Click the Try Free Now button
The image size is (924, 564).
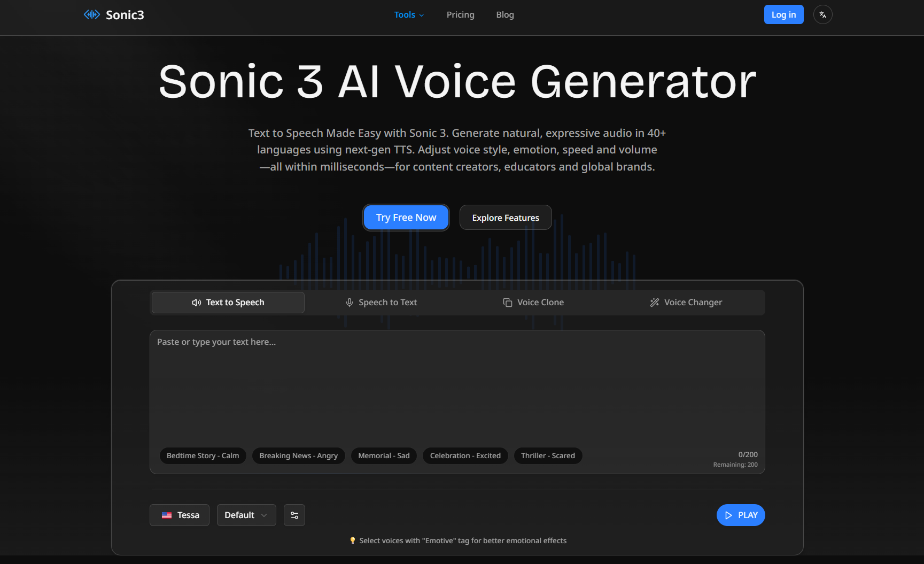pos(406,217)
